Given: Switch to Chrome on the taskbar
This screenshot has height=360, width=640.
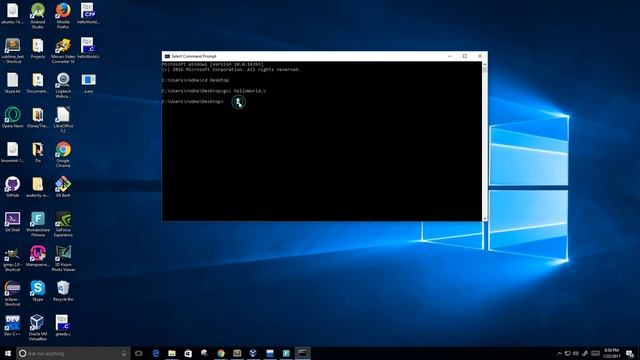Looking at the screenshot, I should pos(221,353).
